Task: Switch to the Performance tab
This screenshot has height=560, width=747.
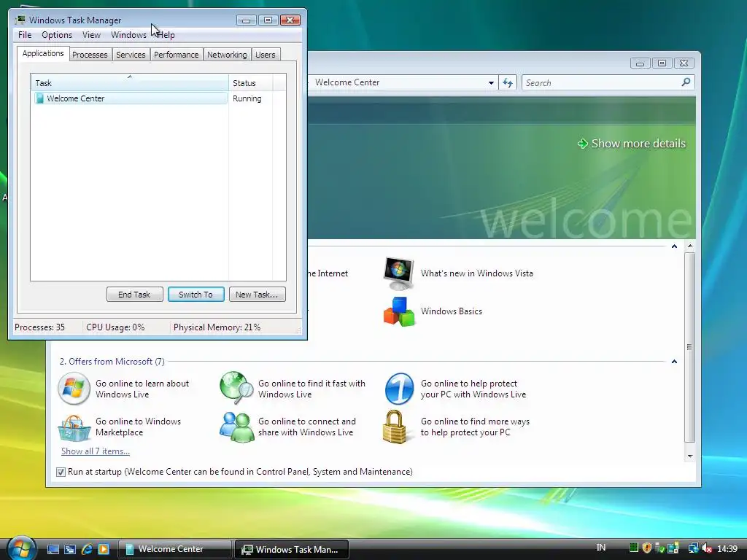Action: coord(177,55)
